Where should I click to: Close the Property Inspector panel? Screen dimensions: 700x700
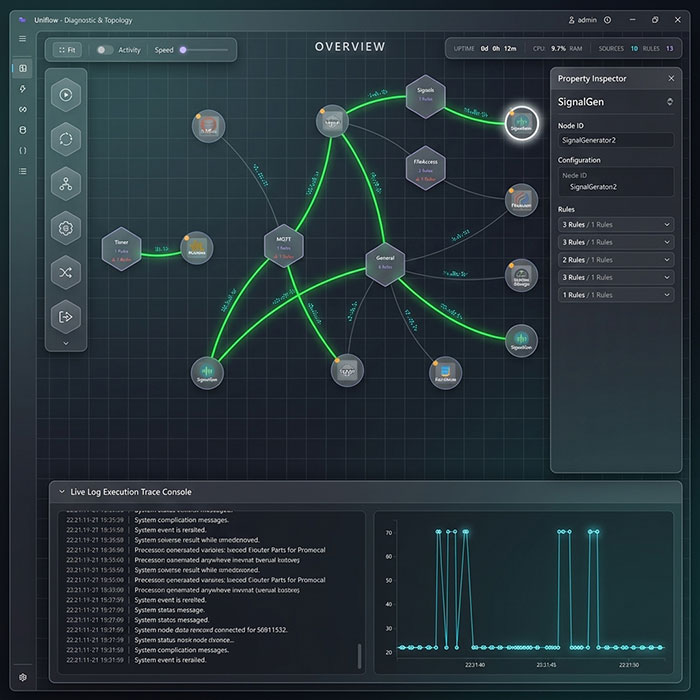click(671, 79)
